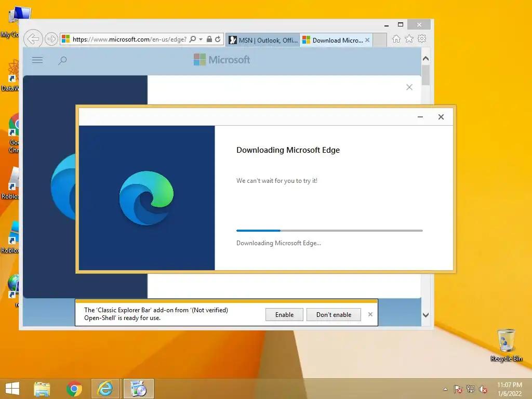Switch to the MSN Outlook tab
Screen dimensions: 532x399
pos(263,40)
